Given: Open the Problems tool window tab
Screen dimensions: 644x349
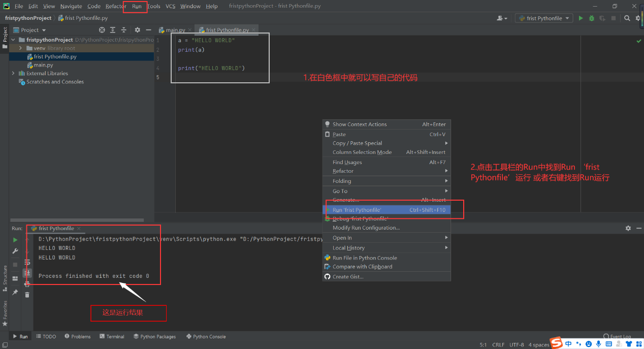Looking at the screenshot, I should click(x=77, y=336).
